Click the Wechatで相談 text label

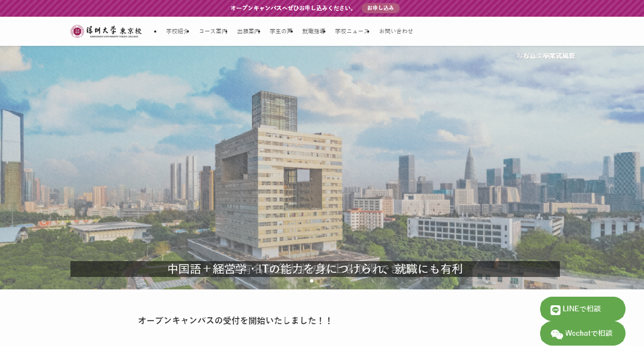(x=589, y=333)
